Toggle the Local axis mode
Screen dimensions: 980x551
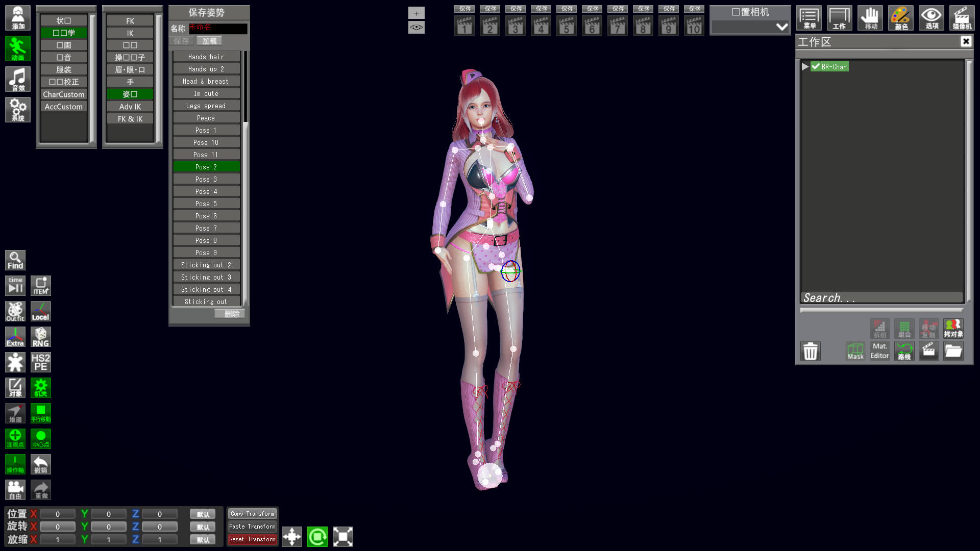pyautogui.click(x=41, y=311)
